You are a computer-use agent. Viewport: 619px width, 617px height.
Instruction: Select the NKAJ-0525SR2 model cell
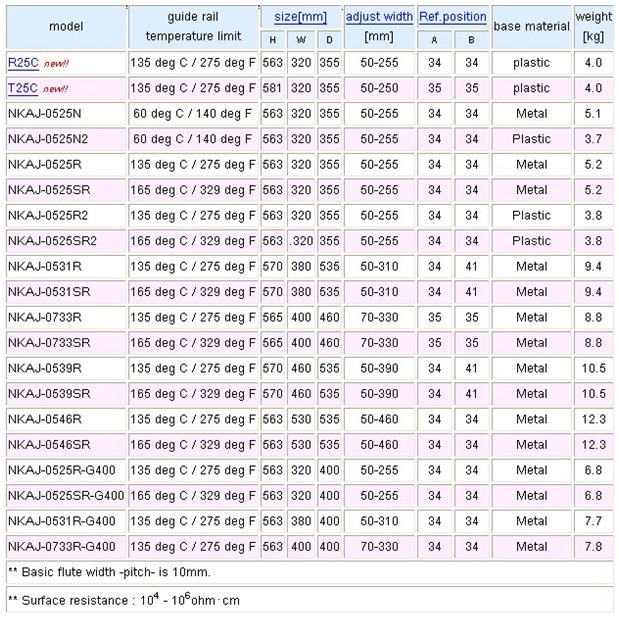(x=66, y=241)
